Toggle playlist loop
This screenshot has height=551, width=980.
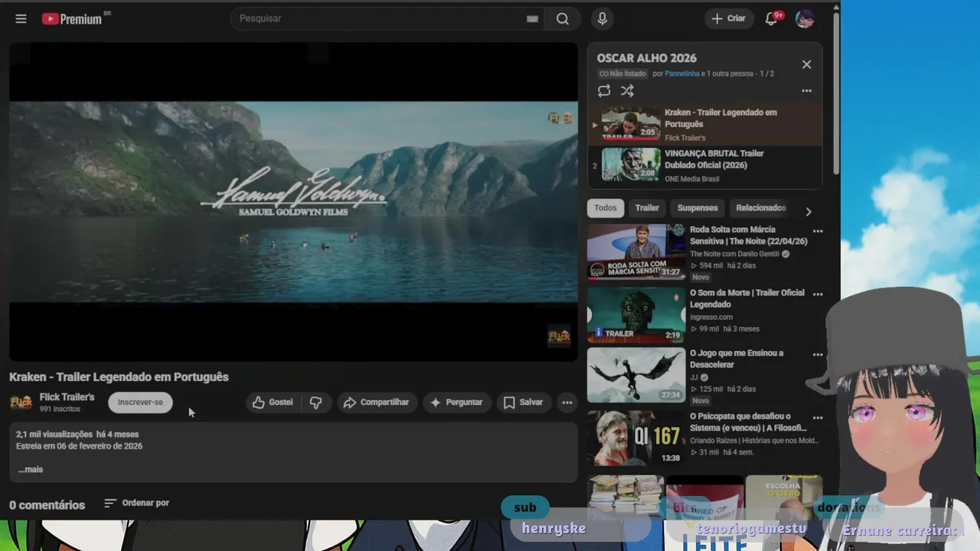tap(604, 91)
